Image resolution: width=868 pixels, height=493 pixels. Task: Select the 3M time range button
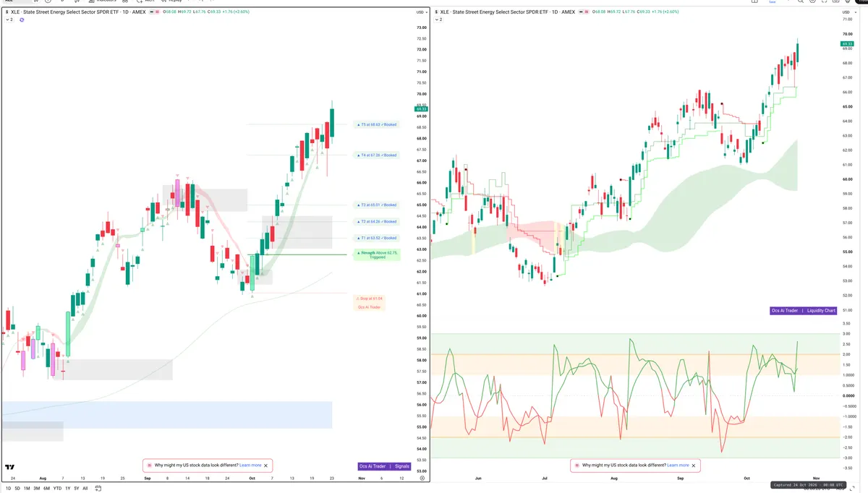point(36,488)
